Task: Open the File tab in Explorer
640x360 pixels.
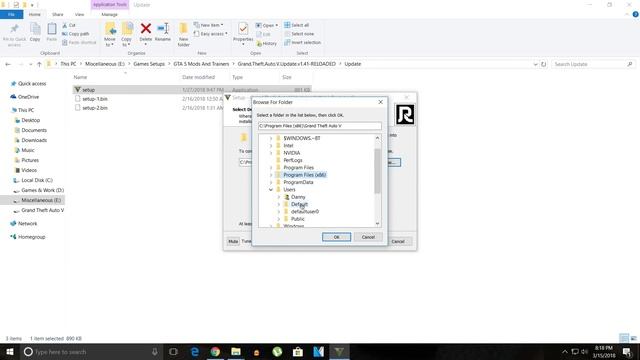Action: click(x=11, y=14)
